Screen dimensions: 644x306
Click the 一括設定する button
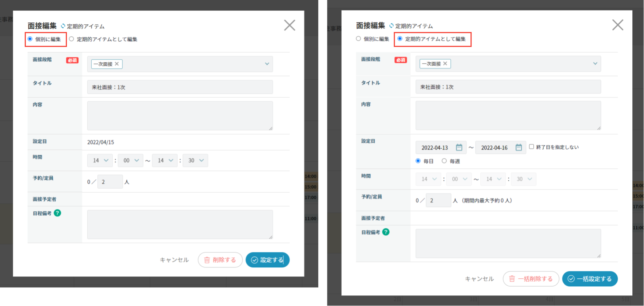589,279
